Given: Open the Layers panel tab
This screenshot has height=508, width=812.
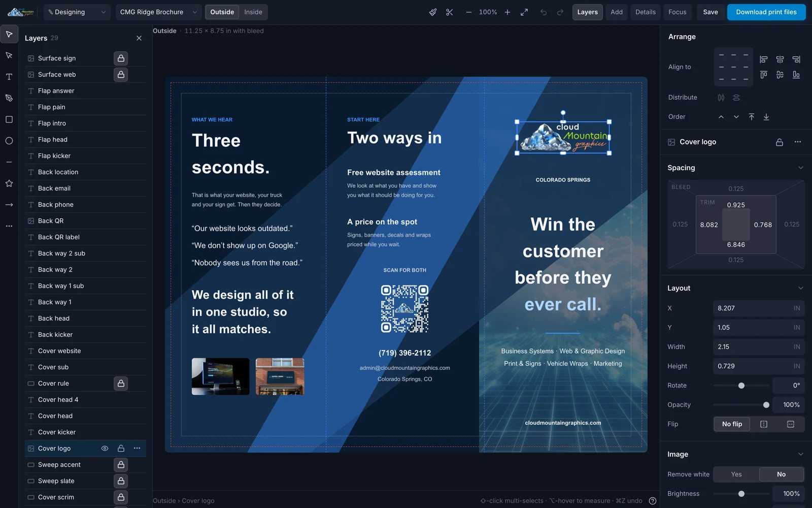Looking at the screenshot, I should 588,12.
